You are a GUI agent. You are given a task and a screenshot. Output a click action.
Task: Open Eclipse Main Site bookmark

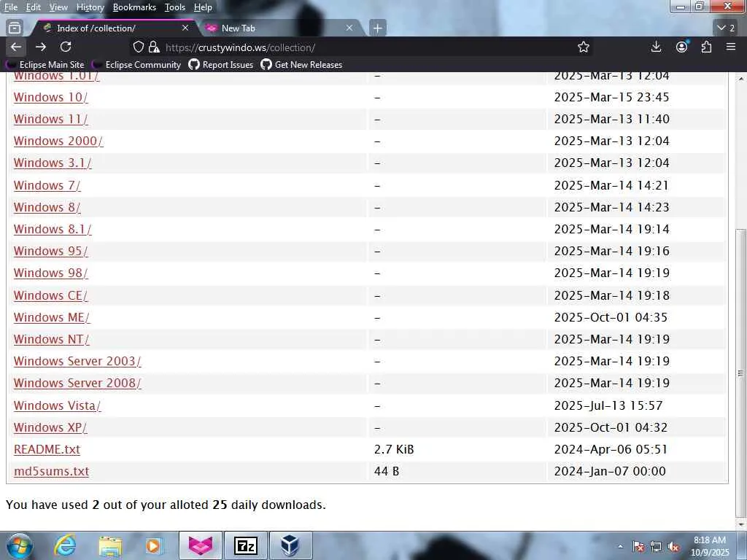pyautogui.click(x=46, y=65)
